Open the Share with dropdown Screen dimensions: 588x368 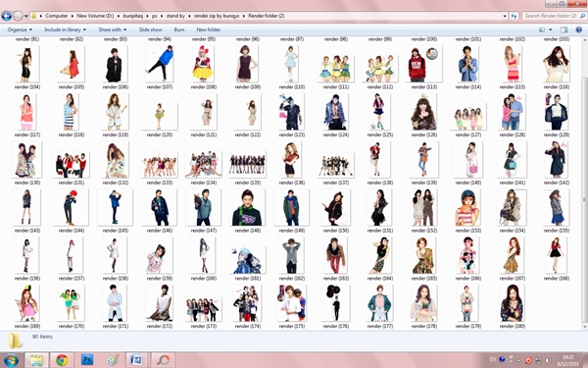[x=113, y=29]
